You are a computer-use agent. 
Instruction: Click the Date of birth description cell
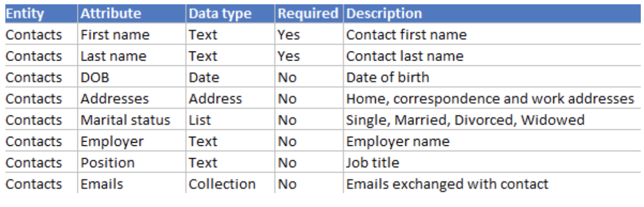(492, 77)
